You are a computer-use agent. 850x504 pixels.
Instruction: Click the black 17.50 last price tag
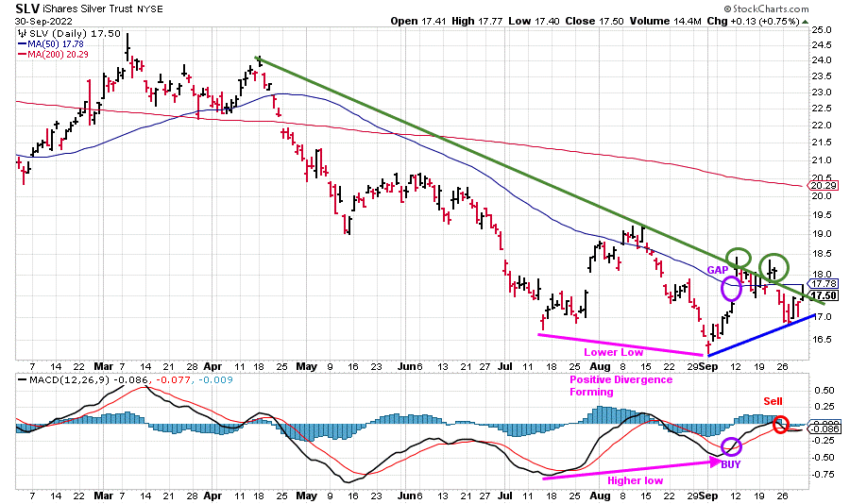point(824,295)
